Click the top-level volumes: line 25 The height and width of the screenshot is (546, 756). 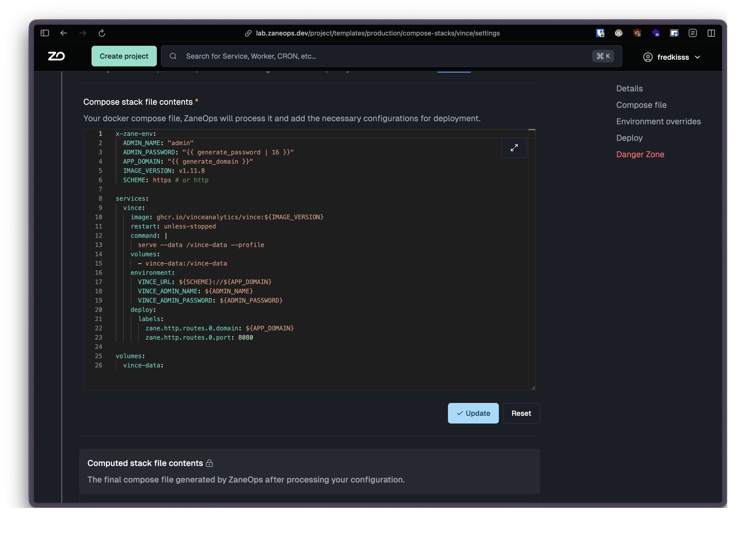[130, 356]
